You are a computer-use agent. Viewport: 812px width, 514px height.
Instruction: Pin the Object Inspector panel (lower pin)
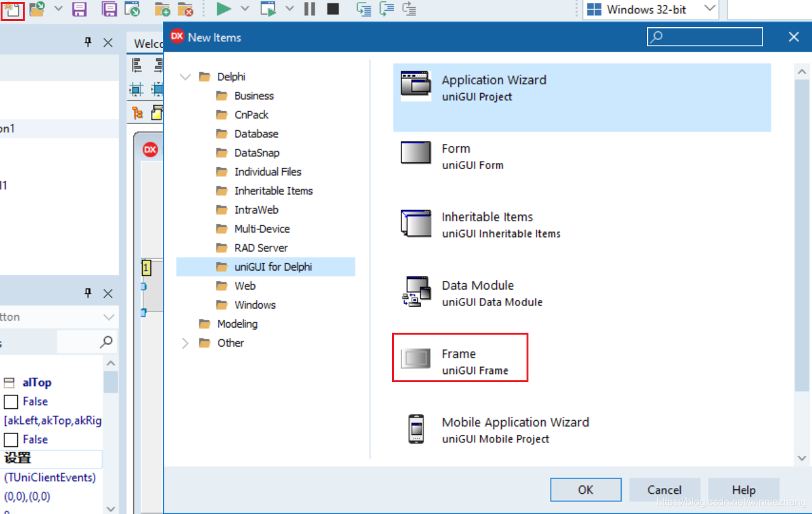88,293
